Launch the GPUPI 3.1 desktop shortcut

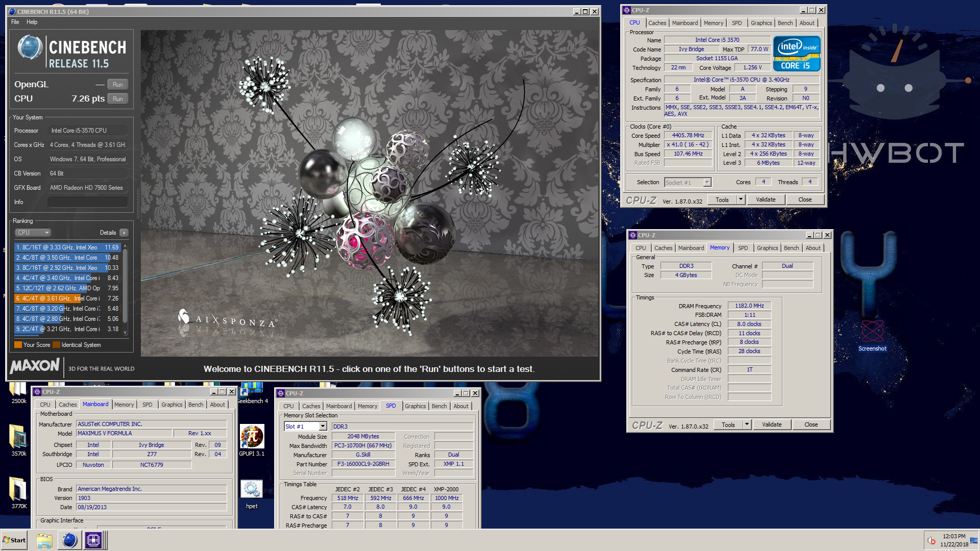(x=252, y=440)
